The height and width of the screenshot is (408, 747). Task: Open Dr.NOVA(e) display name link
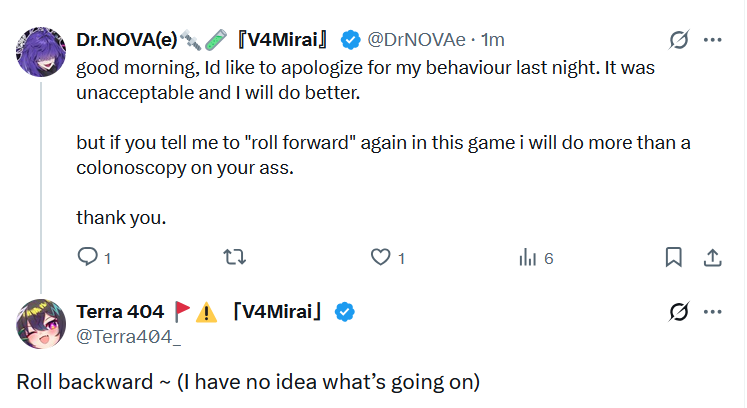pos(127,40)
